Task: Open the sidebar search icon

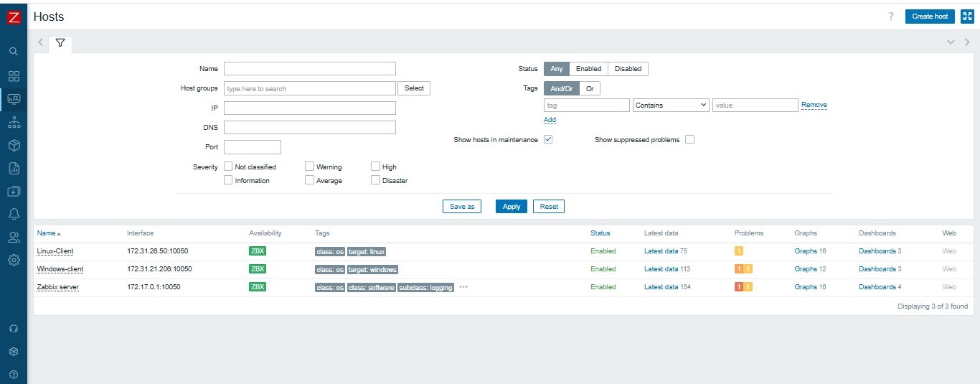Action: 14,52
